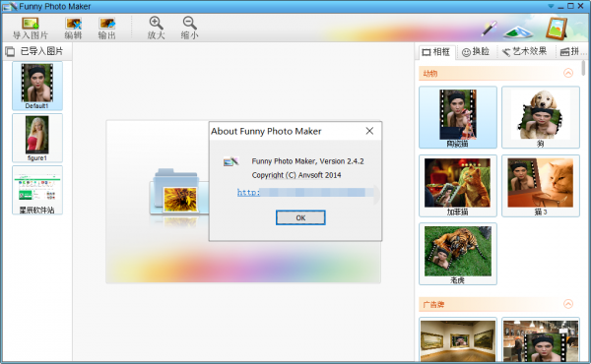591x364 pixels.
Task: Click the right panel vertical scrollbar
Action: (x=583, y=69)
